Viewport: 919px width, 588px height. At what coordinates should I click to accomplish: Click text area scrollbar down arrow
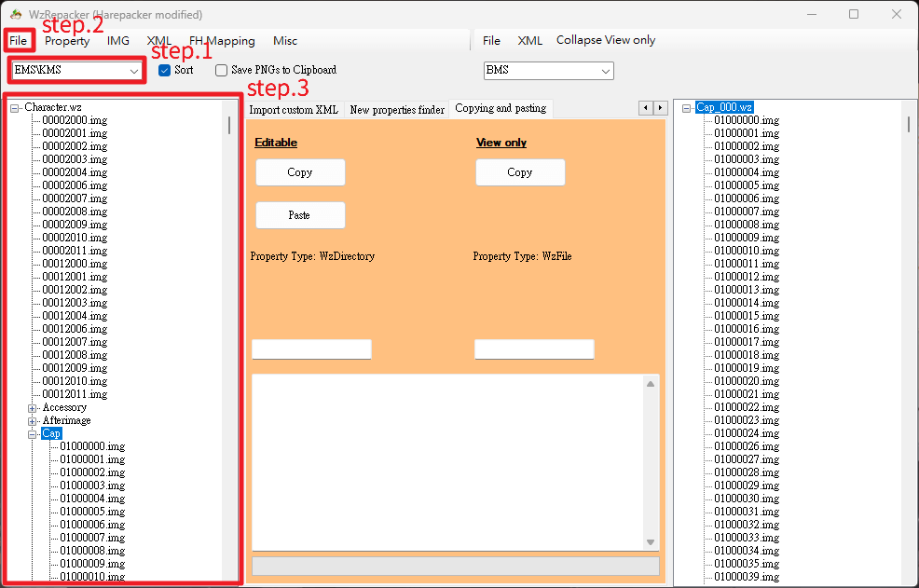pos(651,542)
